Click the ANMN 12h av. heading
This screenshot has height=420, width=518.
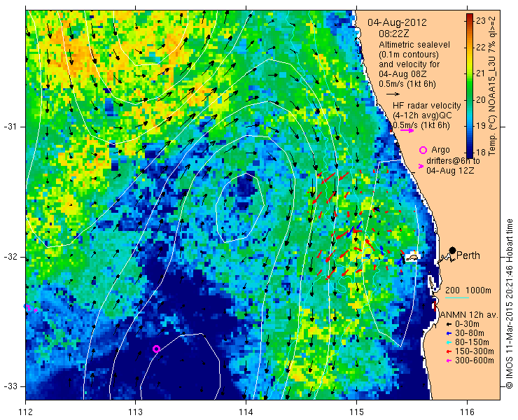click(469, 315)
